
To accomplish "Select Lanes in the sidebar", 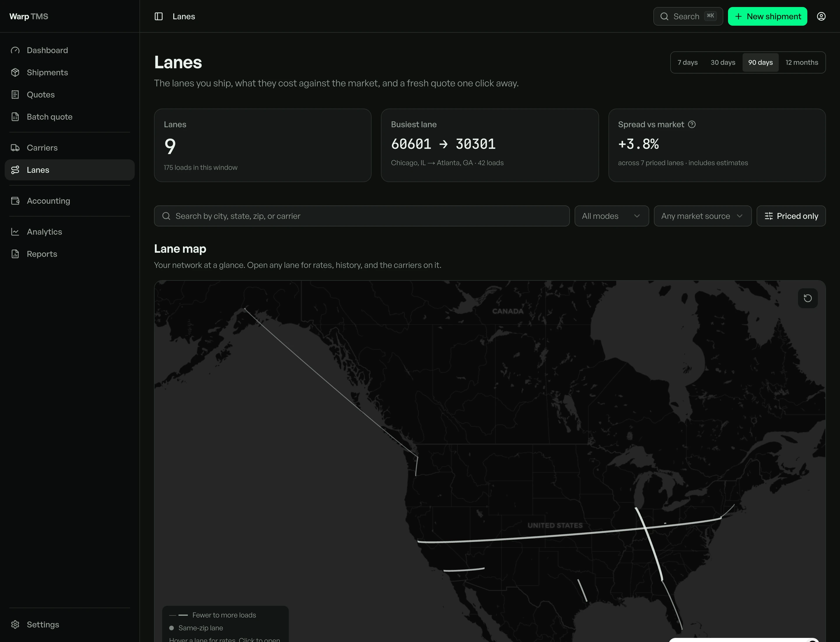I will point(69,170).
